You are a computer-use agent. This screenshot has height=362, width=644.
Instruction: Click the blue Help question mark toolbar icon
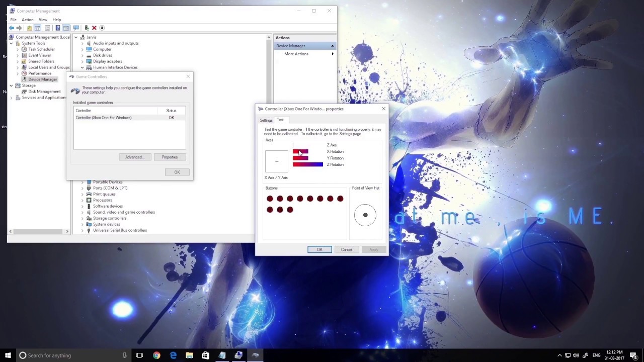58,28
